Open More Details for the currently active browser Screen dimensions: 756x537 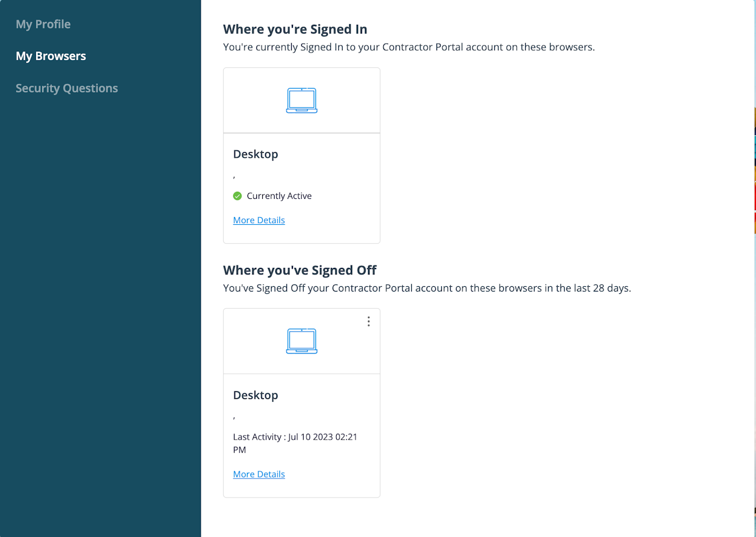pyautogui.click(x=259, y=220)
